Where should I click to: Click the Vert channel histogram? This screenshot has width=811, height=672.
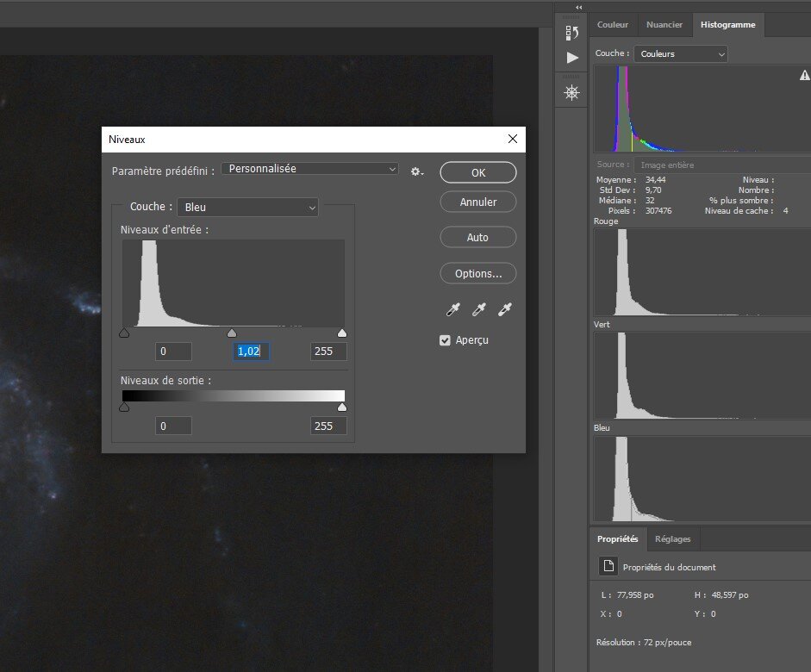(x=702, y=376)
